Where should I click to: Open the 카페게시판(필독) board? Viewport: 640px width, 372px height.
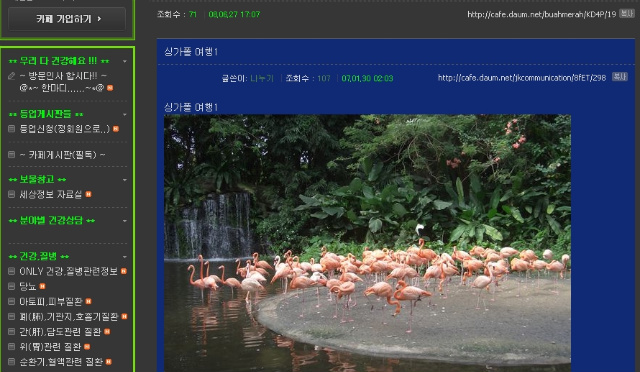pyautogui.click(x=62, y=155)
